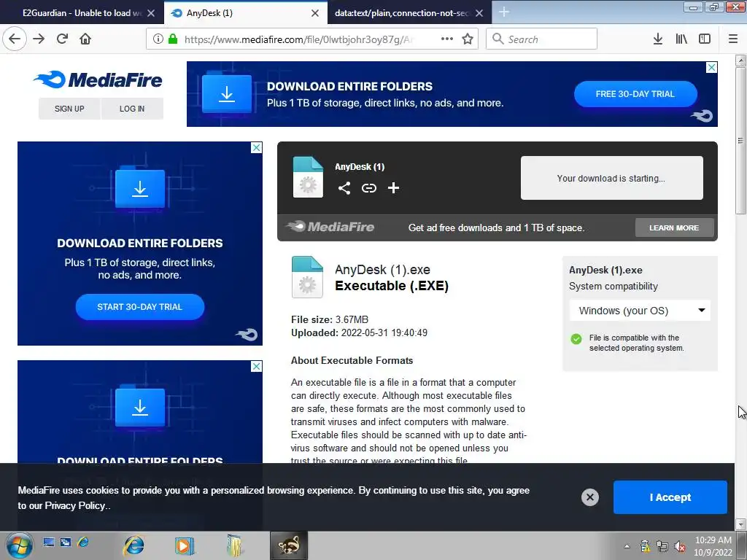Open the Firefox library icon
The width and height of the screenshot is (747, 560).
[681, 39]
